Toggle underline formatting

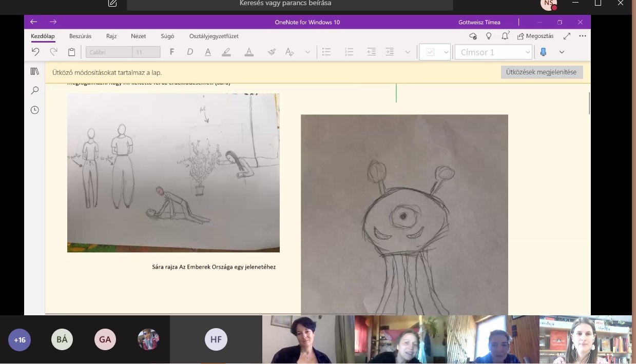[208, 52]
